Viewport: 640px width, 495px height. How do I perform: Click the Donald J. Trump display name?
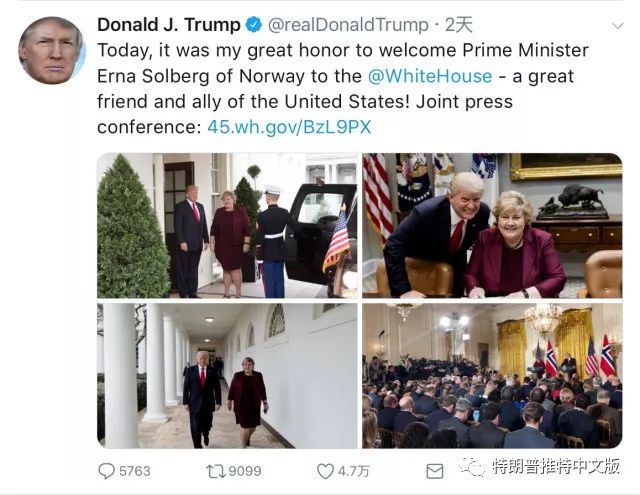pyautogui.click(x=169, y=25)
